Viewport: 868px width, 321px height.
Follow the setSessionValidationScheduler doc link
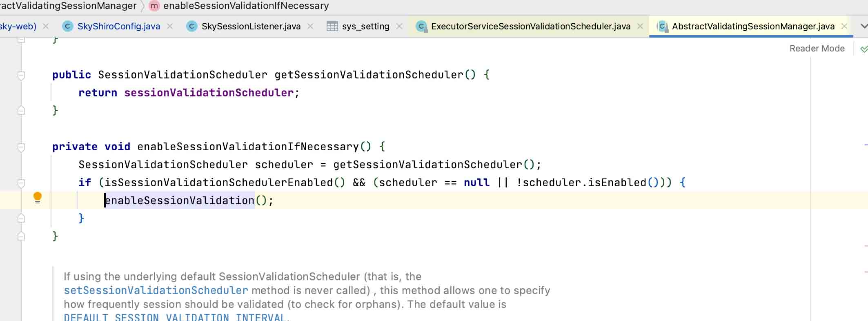156,290
